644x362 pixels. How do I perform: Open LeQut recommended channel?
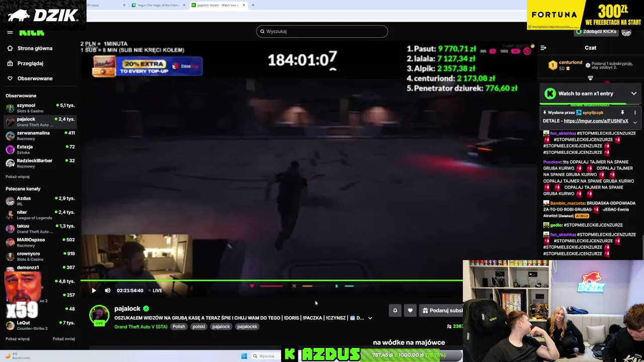tap(40, 325)
